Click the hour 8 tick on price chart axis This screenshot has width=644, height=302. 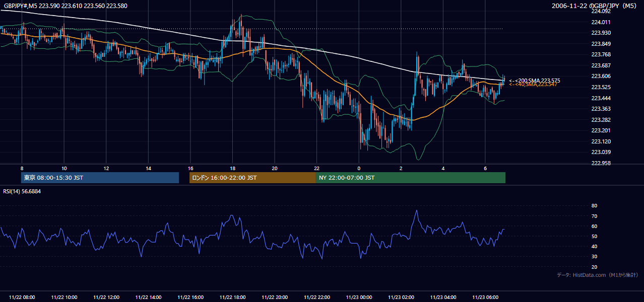(x=22, y=168)
